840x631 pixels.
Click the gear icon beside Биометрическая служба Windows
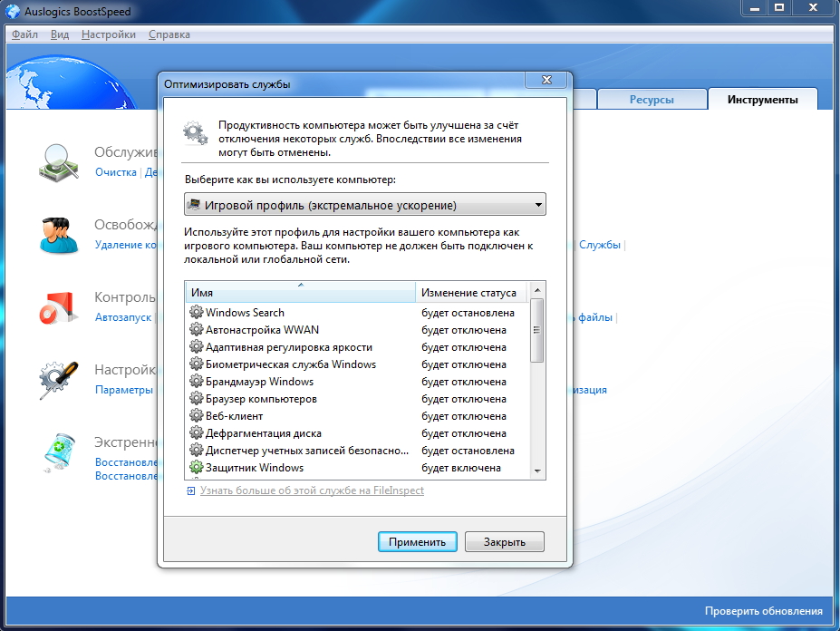click(x=197, y=364)
